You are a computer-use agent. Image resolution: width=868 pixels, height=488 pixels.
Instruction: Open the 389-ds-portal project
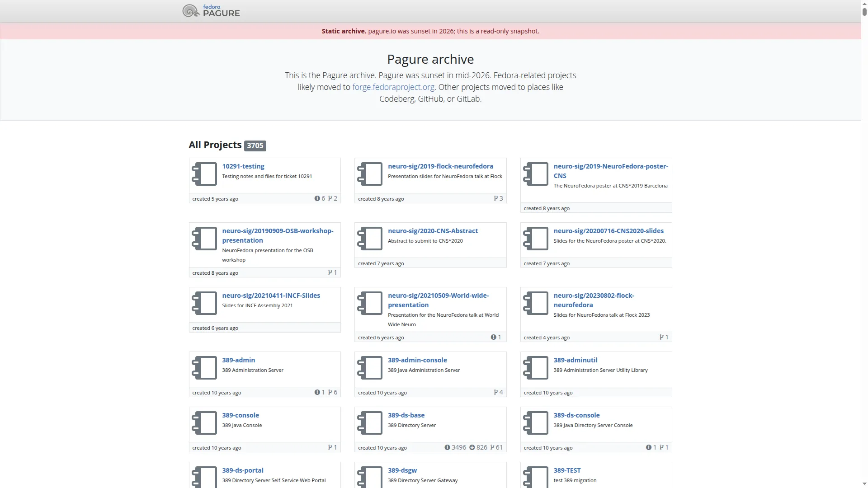pyautogui.click(x=243, y=470)
